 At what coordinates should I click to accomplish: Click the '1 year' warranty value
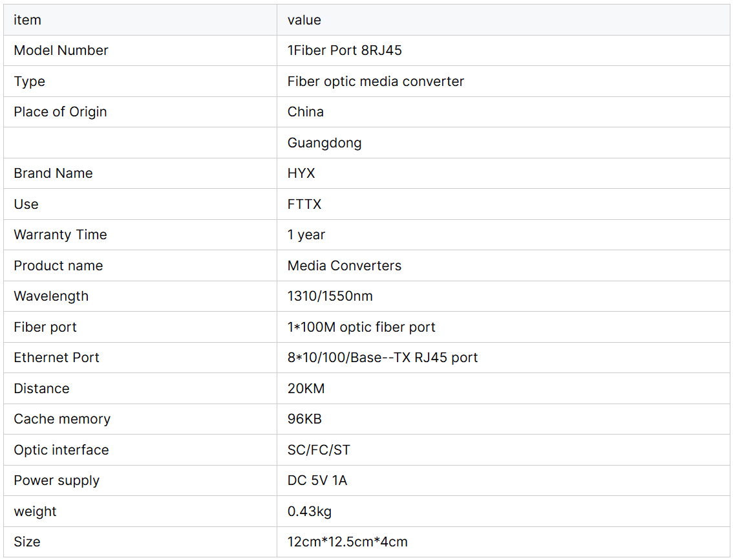pos(306,235)
